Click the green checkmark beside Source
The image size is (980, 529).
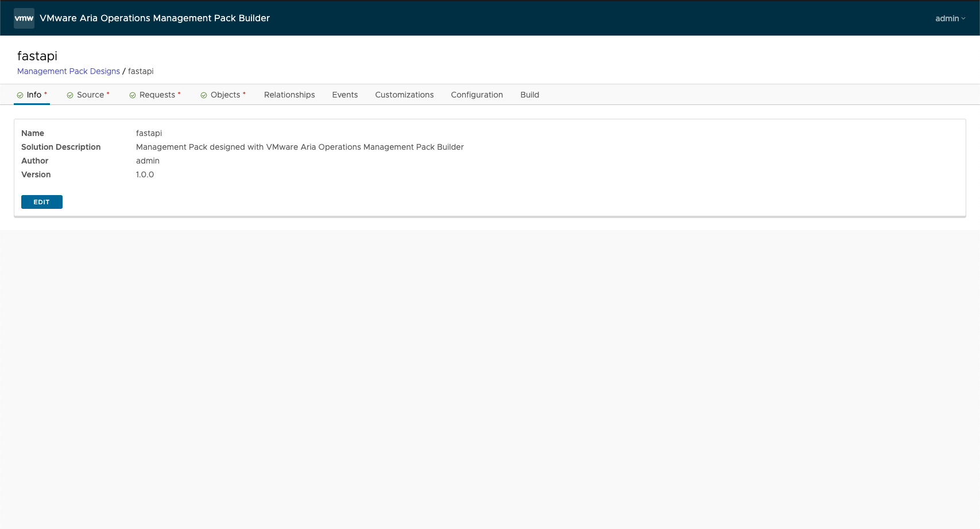70,95
